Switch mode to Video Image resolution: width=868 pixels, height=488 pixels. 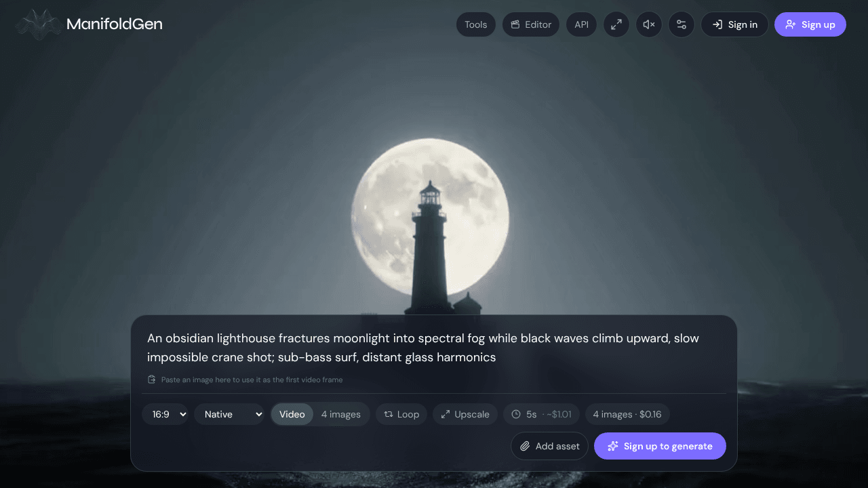pos(292,414)
